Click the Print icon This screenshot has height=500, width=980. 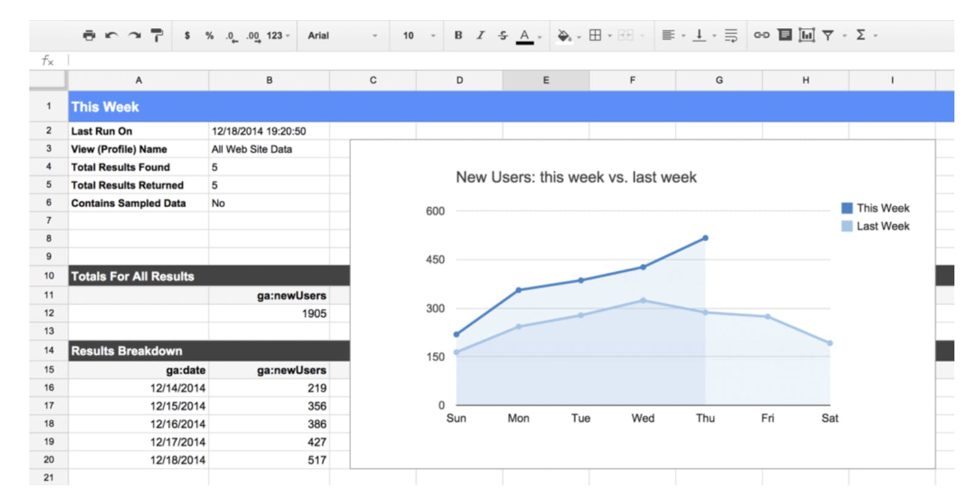pyautogui.click(x=89, y=35)
